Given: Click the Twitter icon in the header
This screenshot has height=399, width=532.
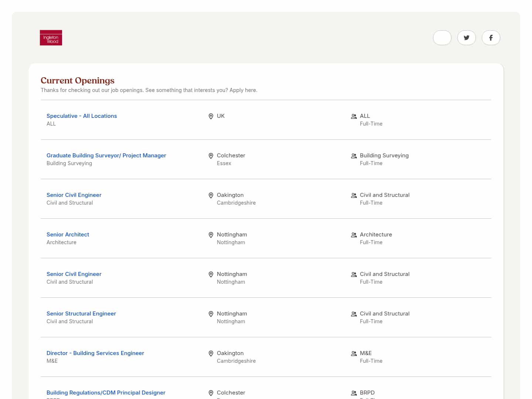Looking at the screenshot, I should click(467, 38).
